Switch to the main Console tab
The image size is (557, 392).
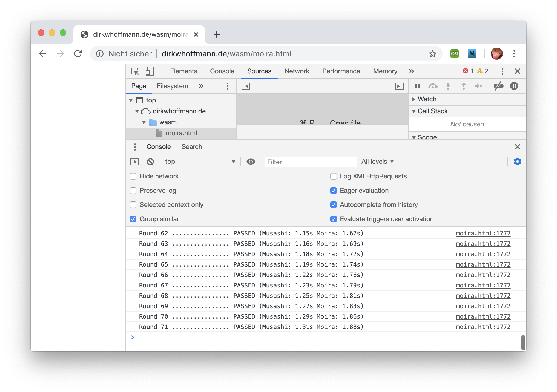(x=222, y=71)
